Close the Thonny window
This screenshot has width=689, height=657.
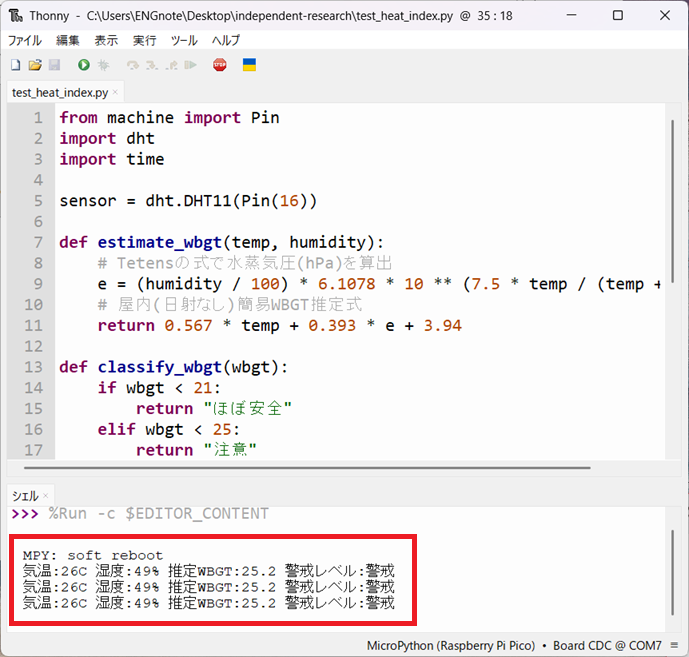(x=665, y=15)
